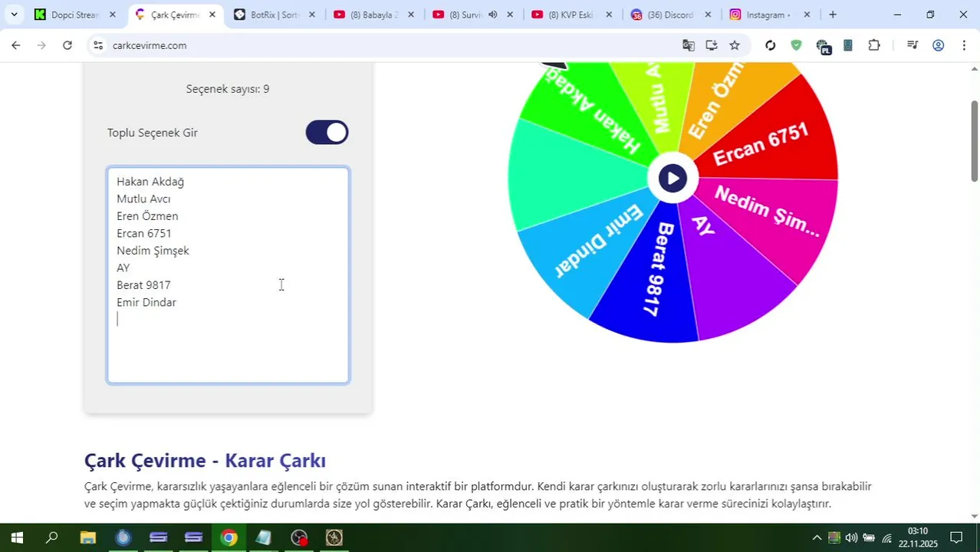Open File Explorer from taskbar

click(88, 537)
